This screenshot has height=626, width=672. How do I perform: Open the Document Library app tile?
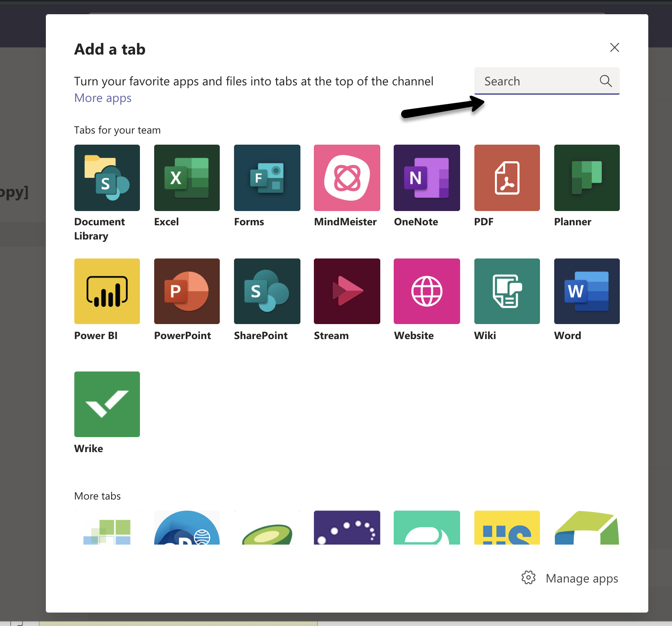click(107, 178)
